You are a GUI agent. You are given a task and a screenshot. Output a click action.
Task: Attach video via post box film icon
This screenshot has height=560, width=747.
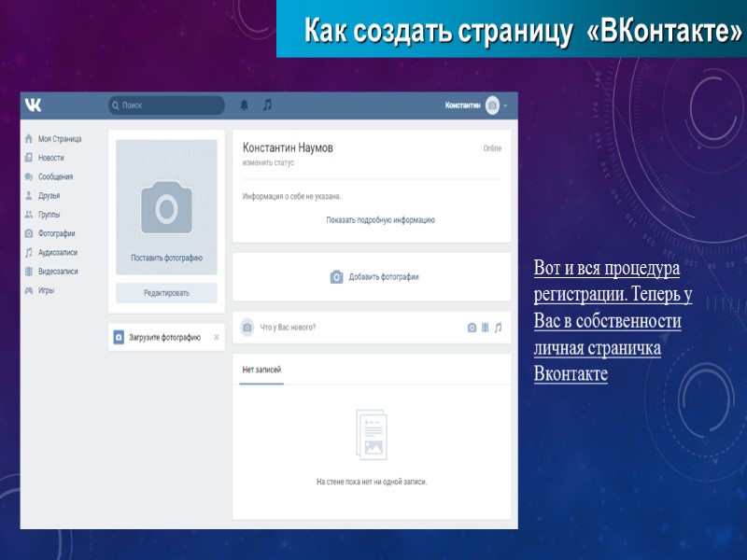coord(485,328)
